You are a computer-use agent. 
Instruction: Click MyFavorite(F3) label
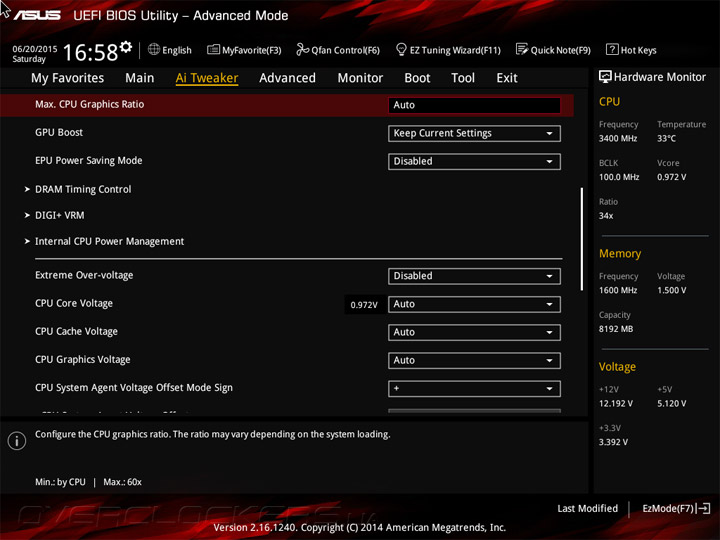[x=252, y=50]
